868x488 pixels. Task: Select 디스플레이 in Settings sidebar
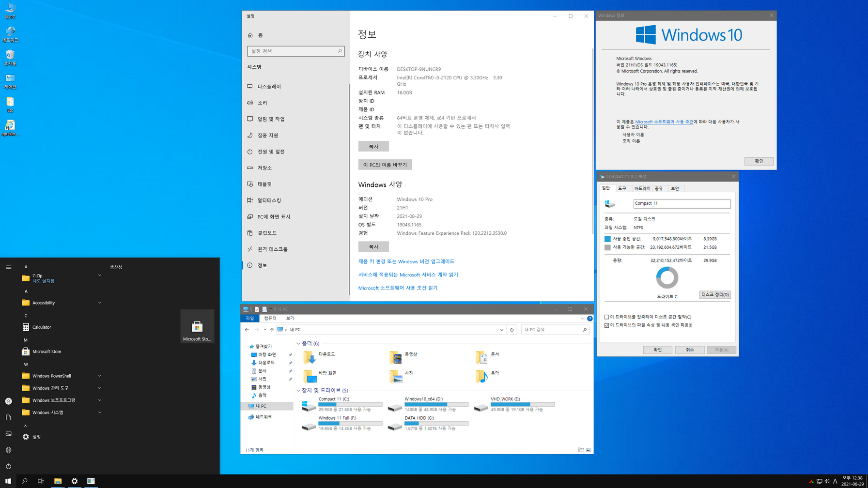pos(295,87)
